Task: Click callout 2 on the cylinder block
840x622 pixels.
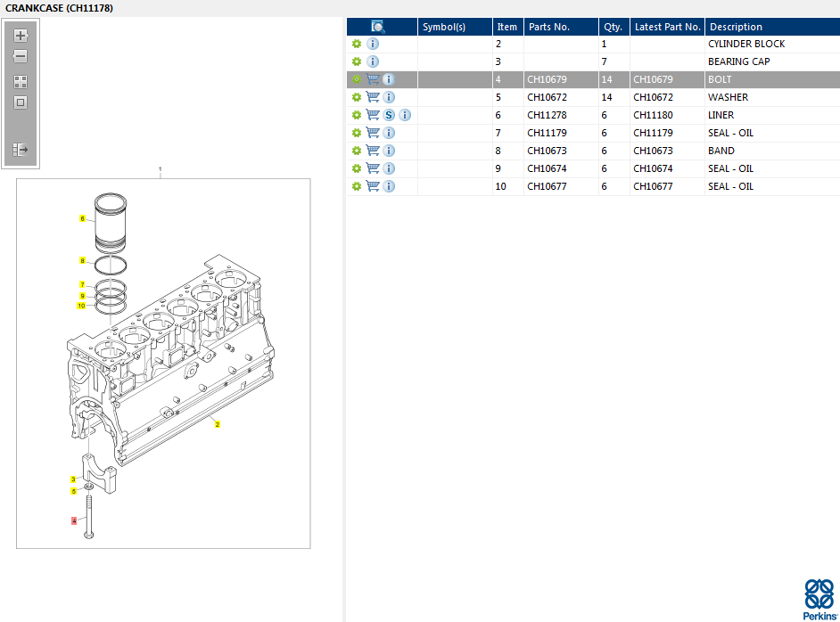Action: [217, 425]
